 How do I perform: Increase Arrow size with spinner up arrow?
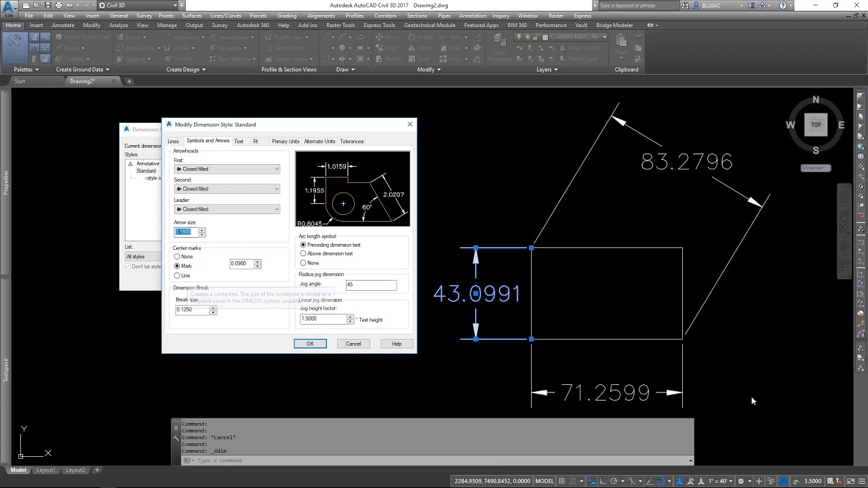click(202, 230)
